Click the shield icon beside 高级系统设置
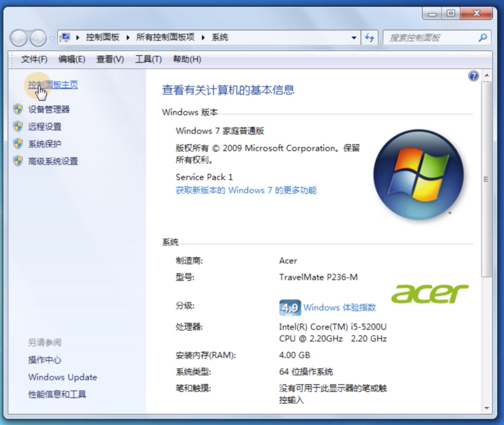The image size is (504, 425). click(x=18, y=161)
